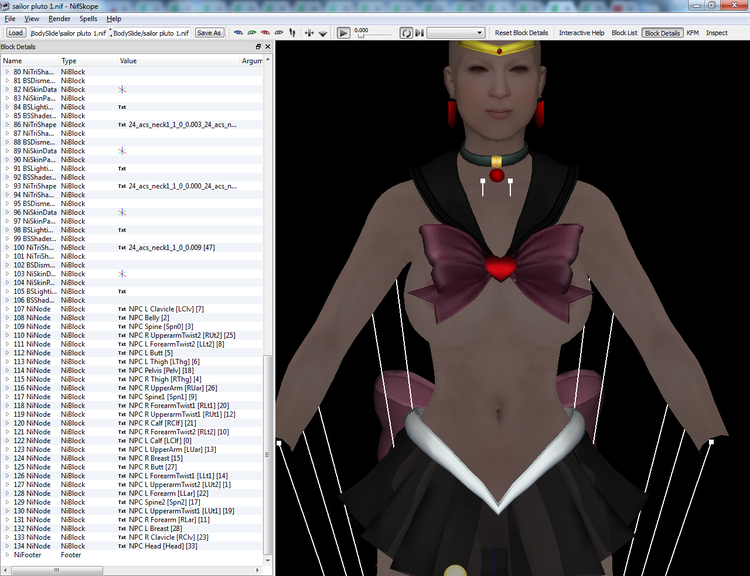Click the Save As button
The image size is (750, 576).
click(x=209, y=33)
